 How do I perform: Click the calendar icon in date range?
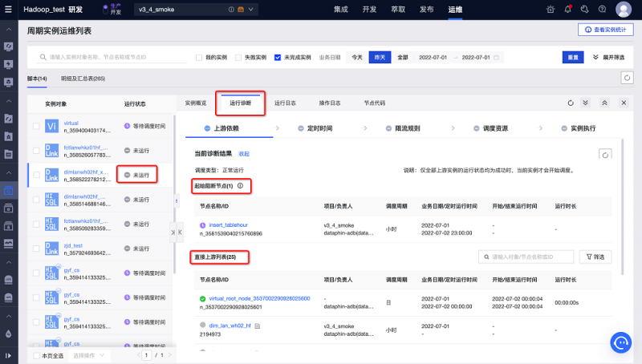497,58
